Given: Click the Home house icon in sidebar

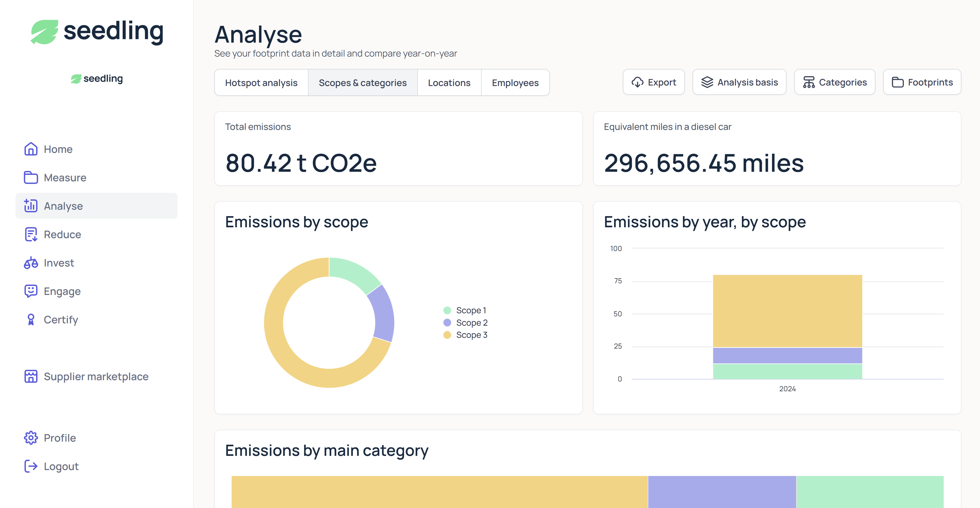Looking at the screenshot, I should coord(31,149).
